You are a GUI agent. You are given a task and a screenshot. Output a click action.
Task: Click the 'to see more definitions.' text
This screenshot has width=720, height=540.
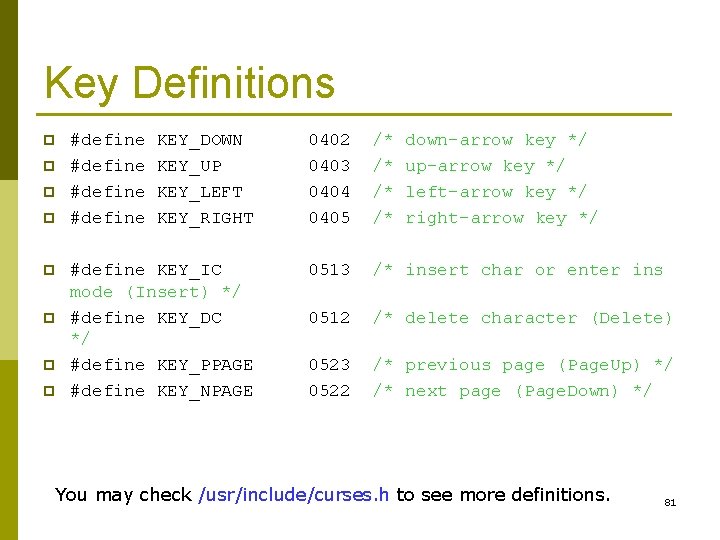[503, 495]
